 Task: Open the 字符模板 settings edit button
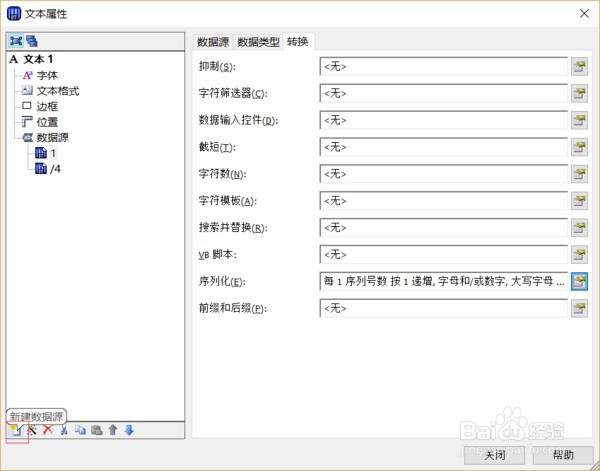click(x=579, y=201)
